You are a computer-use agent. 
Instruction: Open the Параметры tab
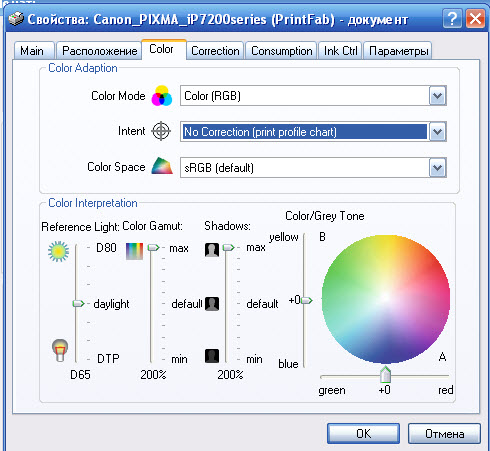point(398,51)
